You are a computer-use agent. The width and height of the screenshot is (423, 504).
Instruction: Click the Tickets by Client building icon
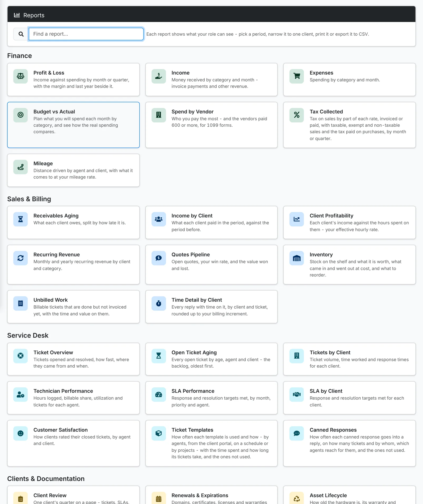point(297,356)
